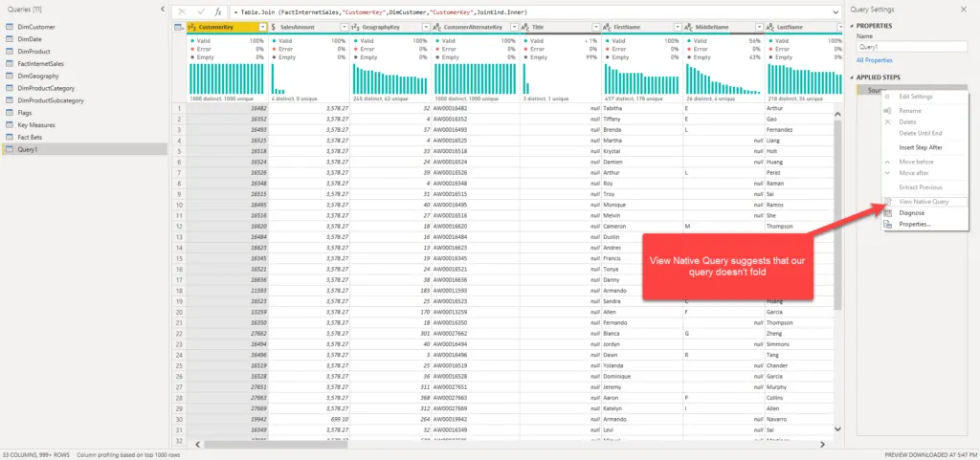The image size is (980, 460).
Task: Click the Properties icon in context menu
Action: pos(887,224)
